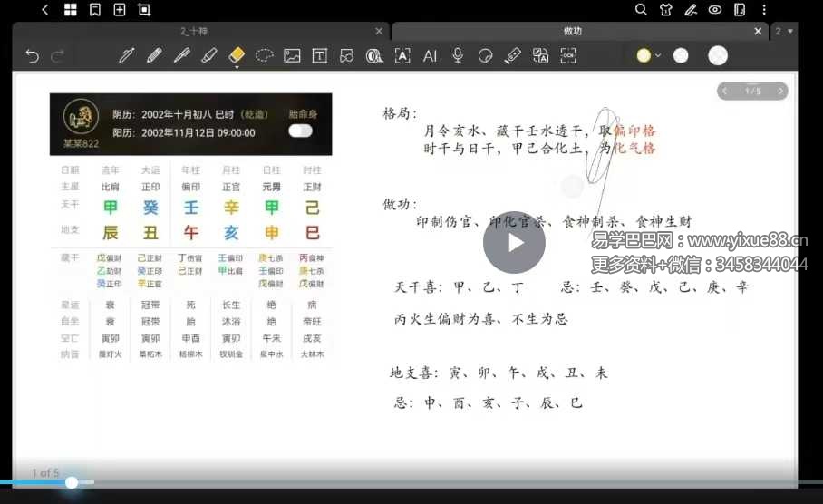Open the search magnifier icon

[641, 10]
